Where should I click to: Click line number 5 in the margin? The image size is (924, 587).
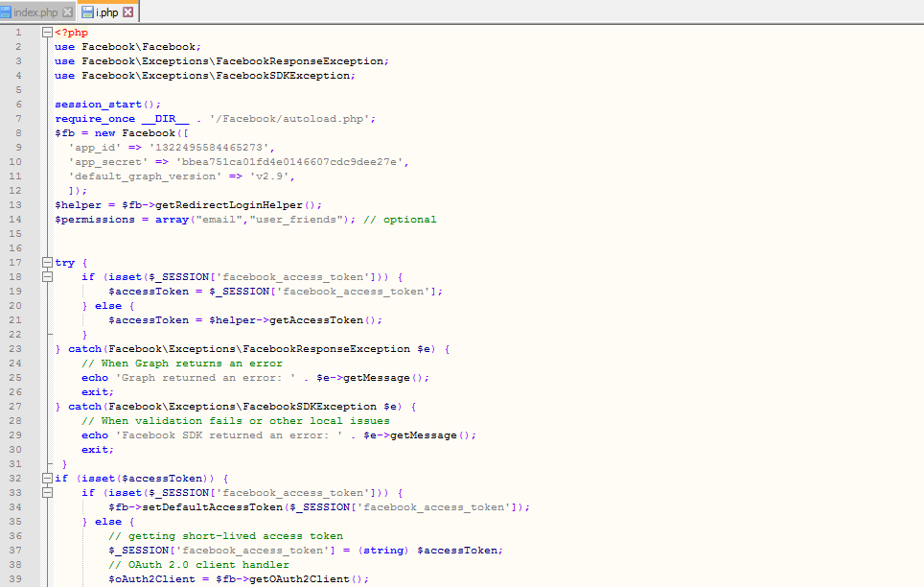(19, 89)
